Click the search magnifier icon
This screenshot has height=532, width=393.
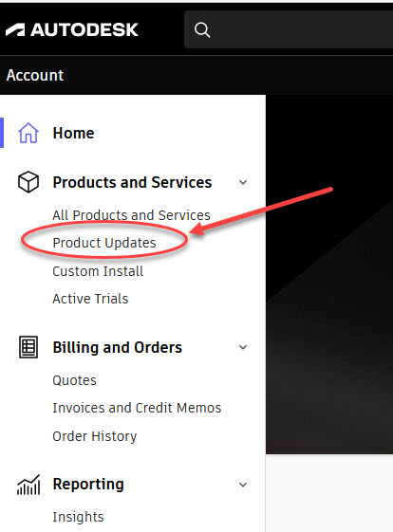click(202, 29)
